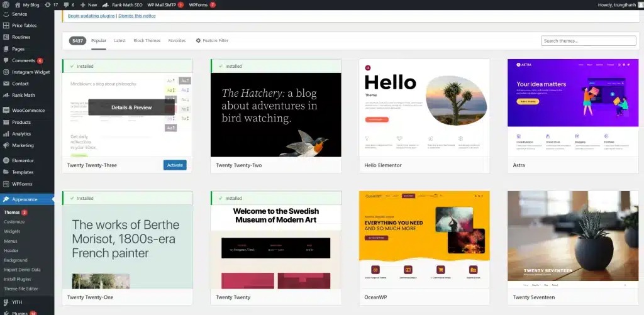
Task: Click the Begin updating plugins link
Action: point(91,15)
